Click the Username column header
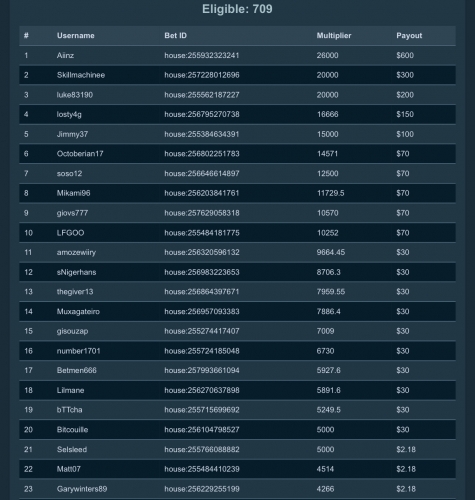 point(76,36)
